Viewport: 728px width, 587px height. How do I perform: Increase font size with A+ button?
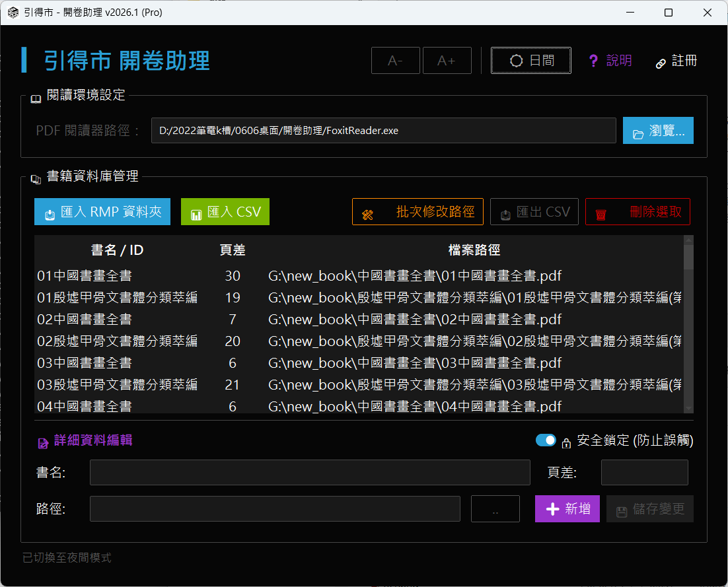(x=447, y=61)
